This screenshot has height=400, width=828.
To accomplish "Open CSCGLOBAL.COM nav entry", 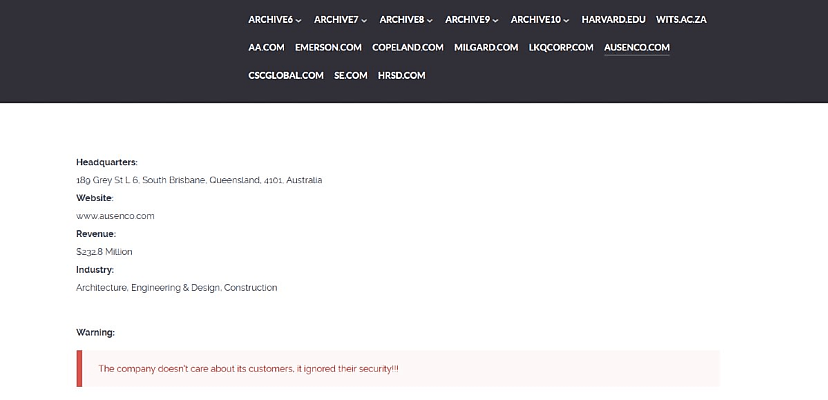I will click(286, 76).
